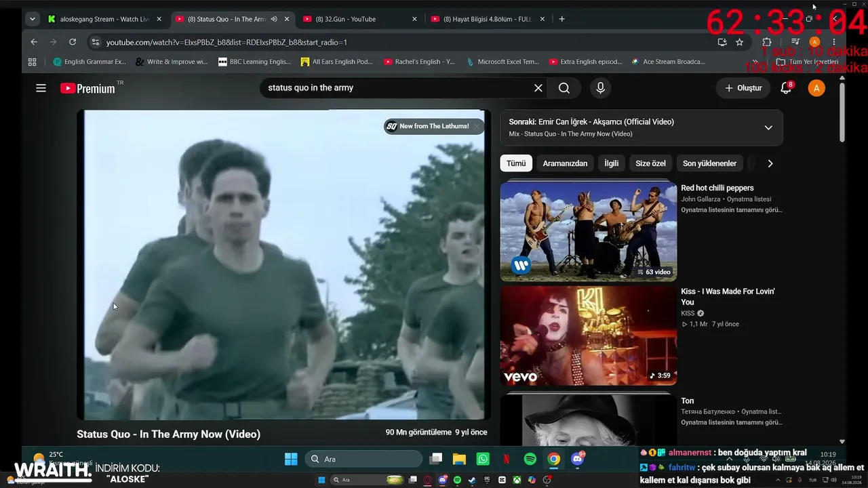Open the Ton playlist thumbnail

(x=589, y=420)
